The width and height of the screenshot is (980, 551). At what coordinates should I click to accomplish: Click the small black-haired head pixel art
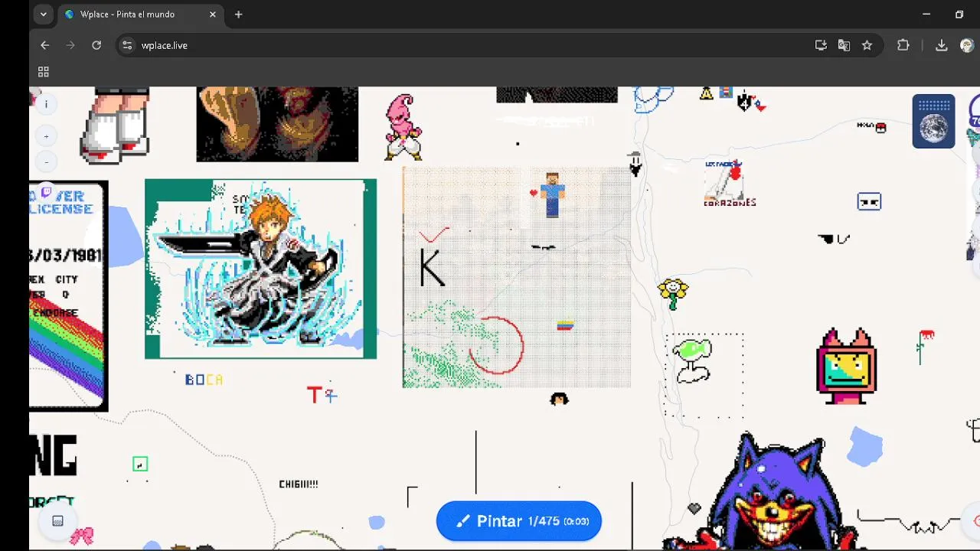560,399
